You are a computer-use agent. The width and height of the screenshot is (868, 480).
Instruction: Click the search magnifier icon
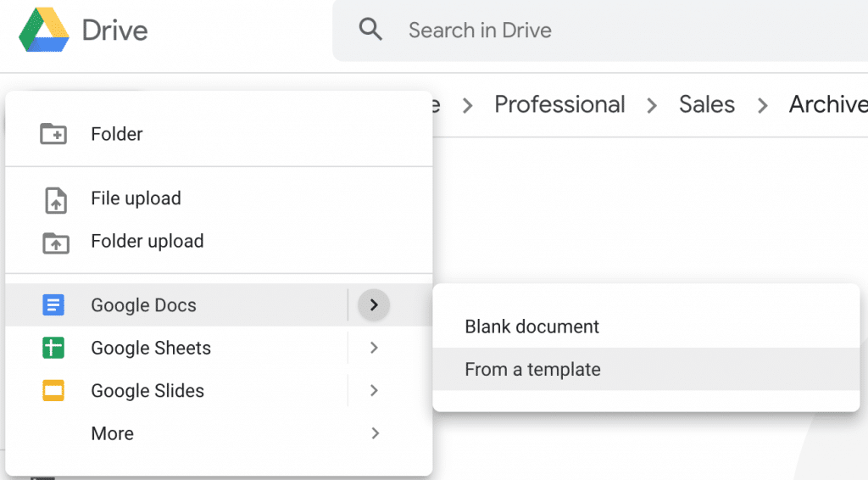point(370,31)
